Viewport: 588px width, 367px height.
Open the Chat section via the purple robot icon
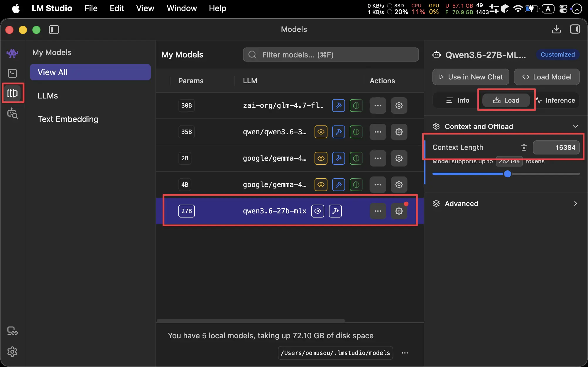pos(12,53)
